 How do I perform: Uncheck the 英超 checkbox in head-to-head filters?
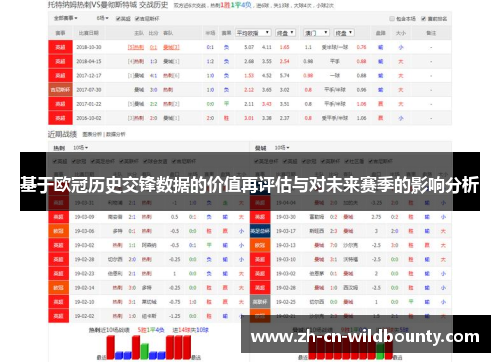(118, 19)
